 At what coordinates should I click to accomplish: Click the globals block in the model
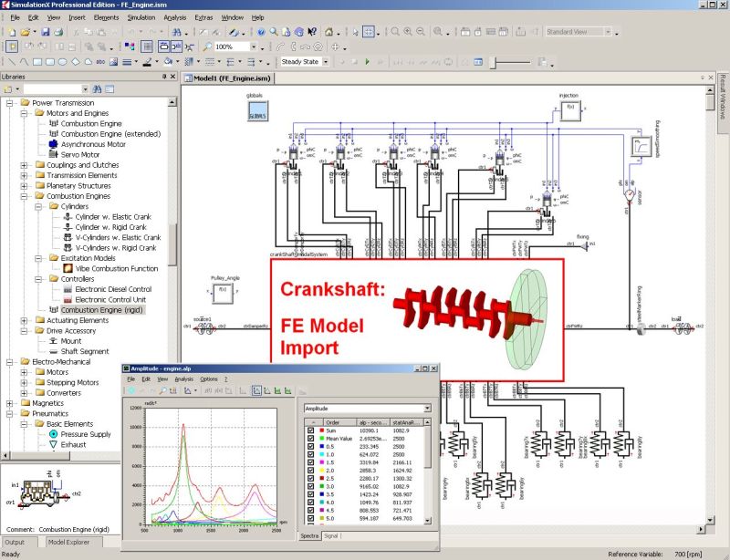[257, 111]
